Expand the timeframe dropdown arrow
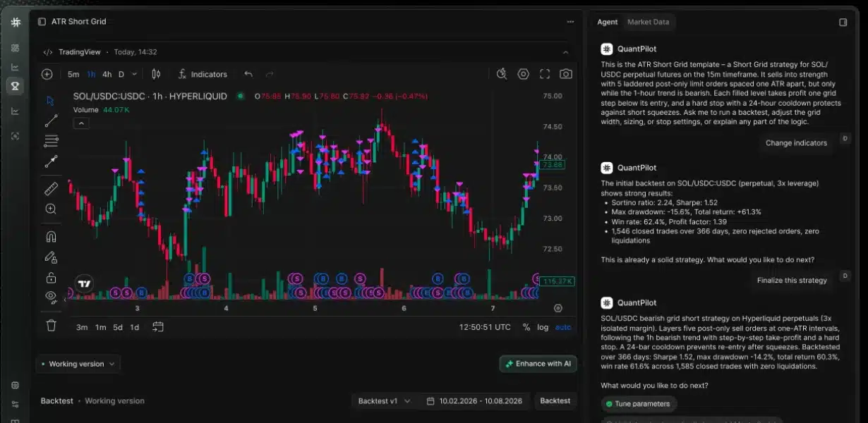The image size is (868, 423). coord(135,74)
